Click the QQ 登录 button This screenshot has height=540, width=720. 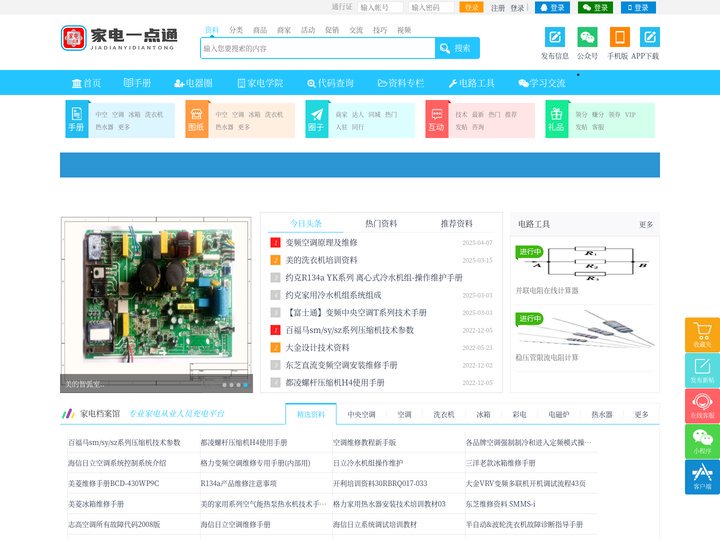click(x=552, y=7)
